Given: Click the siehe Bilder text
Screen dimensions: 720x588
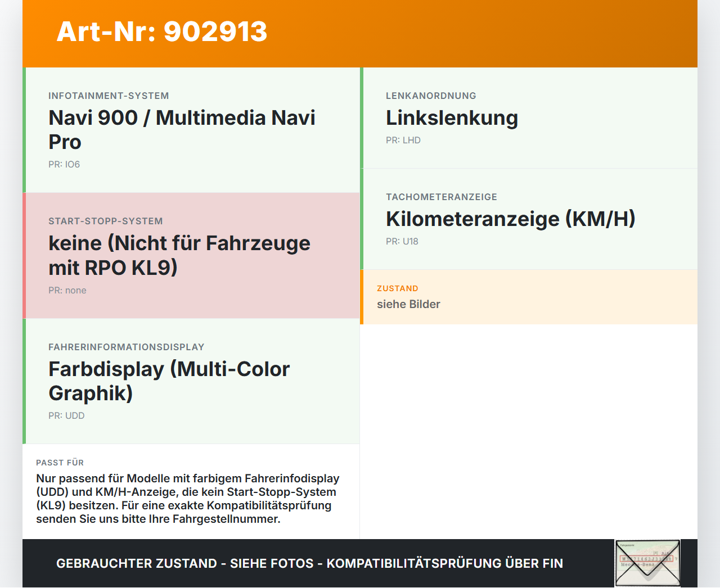Looking at the screenshot, I should point(408,304).
